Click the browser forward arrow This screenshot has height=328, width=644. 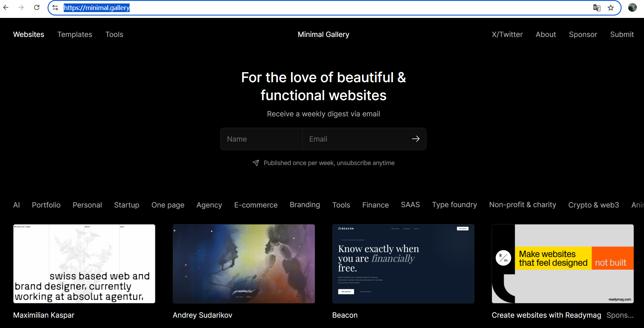tap(21, 8)
